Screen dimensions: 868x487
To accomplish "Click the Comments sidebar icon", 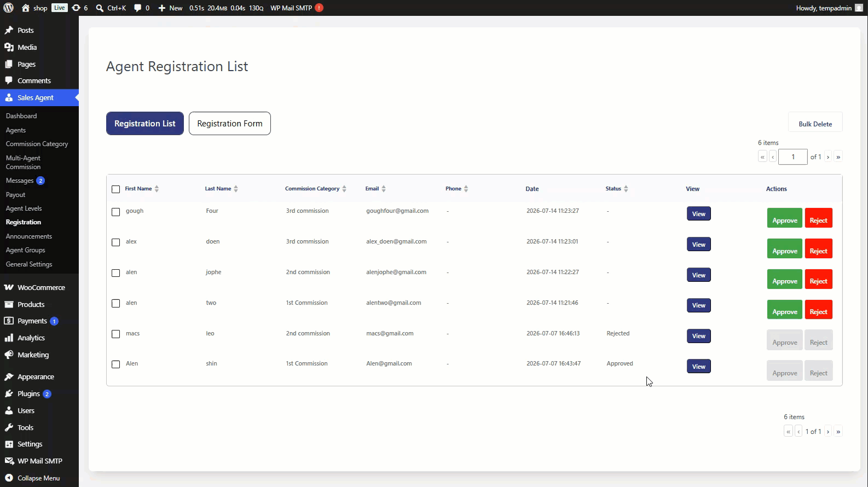I will click(9, 80).
